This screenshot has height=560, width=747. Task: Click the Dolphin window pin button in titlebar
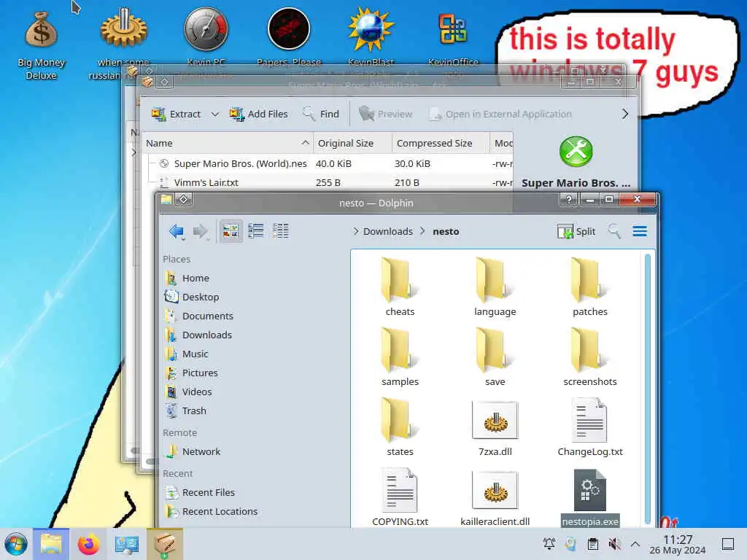184,199
